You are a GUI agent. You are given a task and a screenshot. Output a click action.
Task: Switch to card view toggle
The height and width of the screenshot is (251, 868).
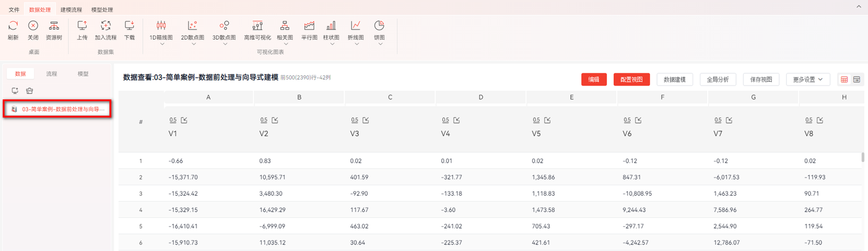point(856,79)
